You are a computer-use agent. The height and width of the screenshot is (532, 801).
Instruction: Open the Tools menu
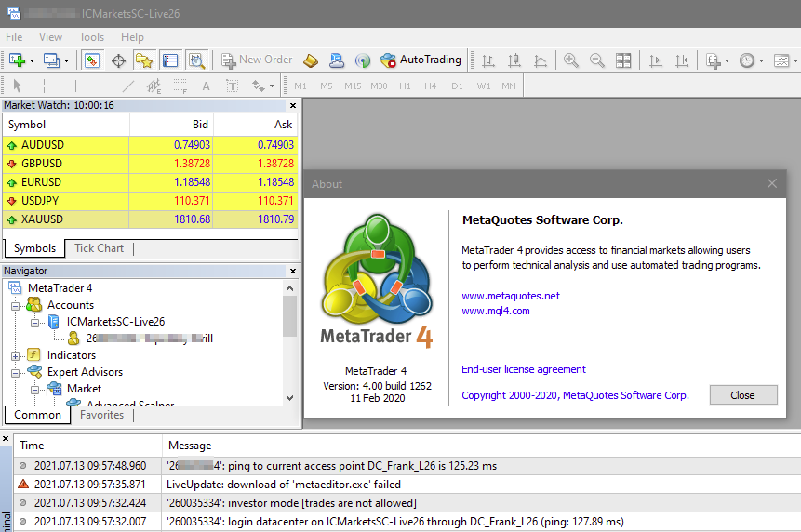(91, 37)
